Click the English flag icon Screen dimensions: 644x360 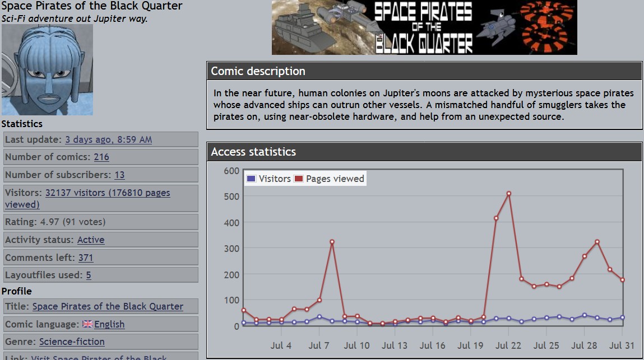(87, 324)
